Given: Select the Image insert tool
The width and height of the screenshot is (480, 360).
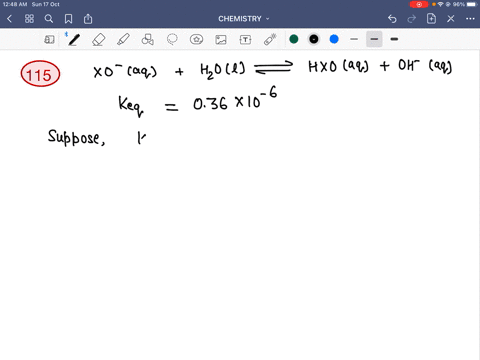Looking at the screenshot, I should [x=221, y=40].
